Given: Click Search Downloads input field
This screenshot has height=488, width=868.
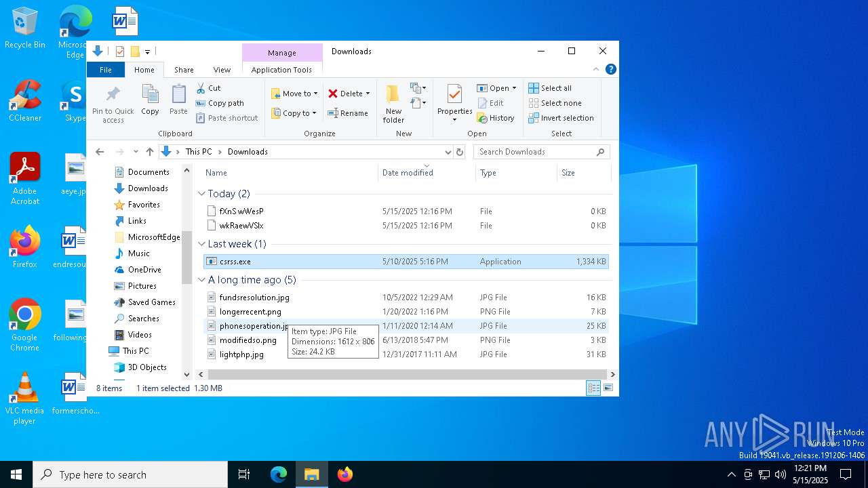Looking at the screenshot, I should point(541,152).
